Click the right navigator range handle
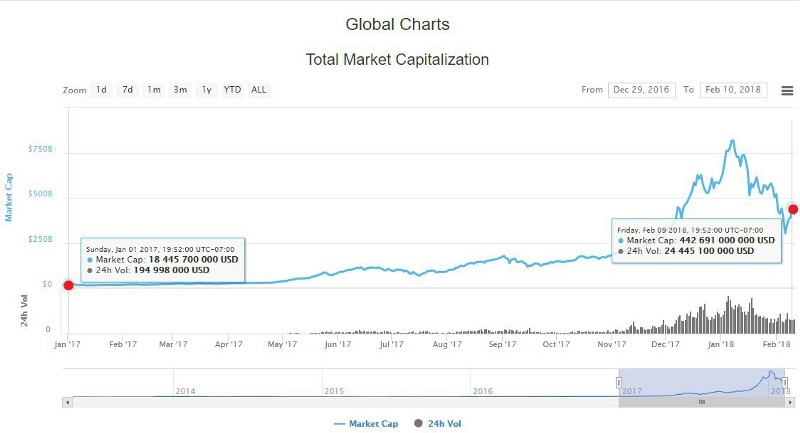This screenshot has height=433, width=800. [x=785, y=382]
